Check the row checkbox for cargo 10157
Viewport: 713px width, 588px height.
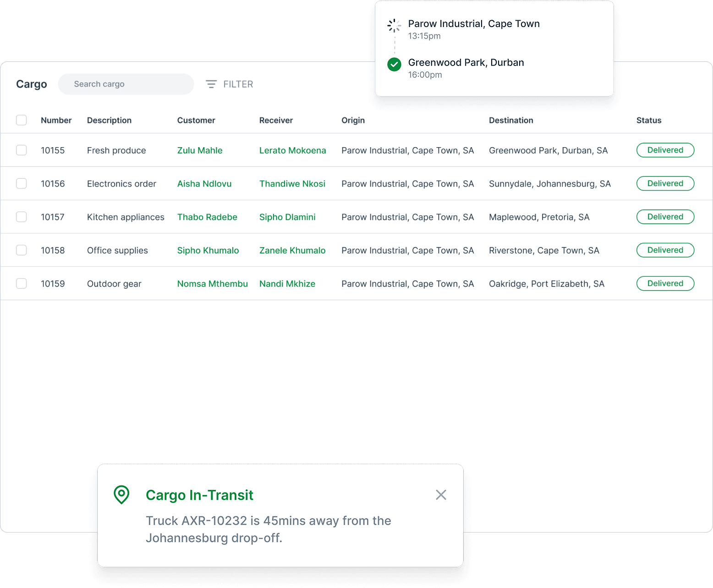click(21, 217)
